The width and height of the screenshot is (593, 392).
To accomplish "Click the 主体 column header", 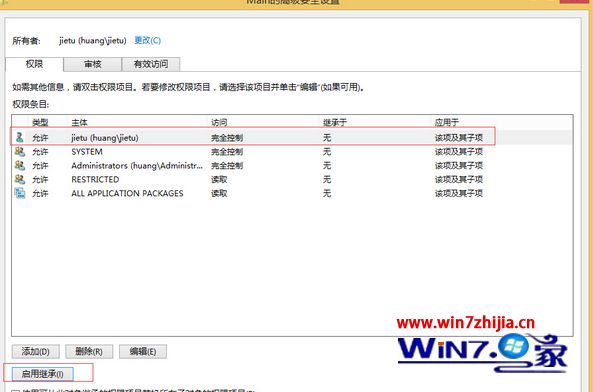I will click(x=79, y=122).
